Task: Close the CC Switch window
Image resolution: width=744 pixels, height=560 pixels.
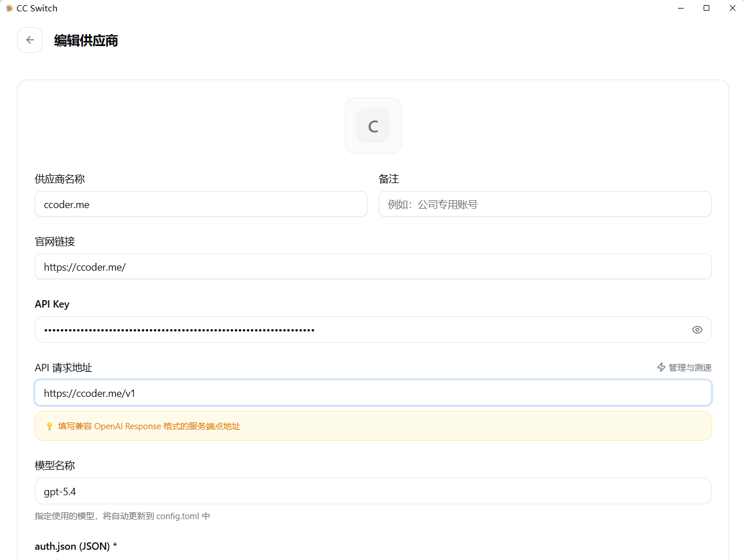Action: pyautogui.click(x=732, y=9)
